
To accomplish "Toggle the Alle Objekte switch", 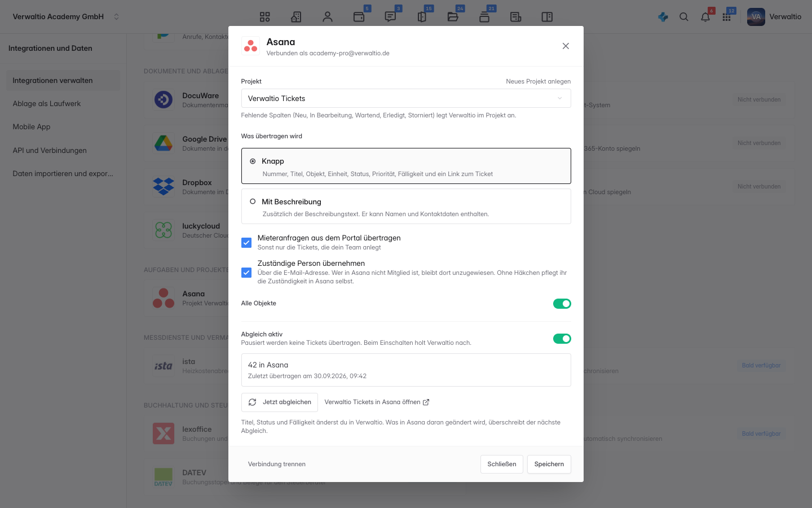I will [562, 304].
